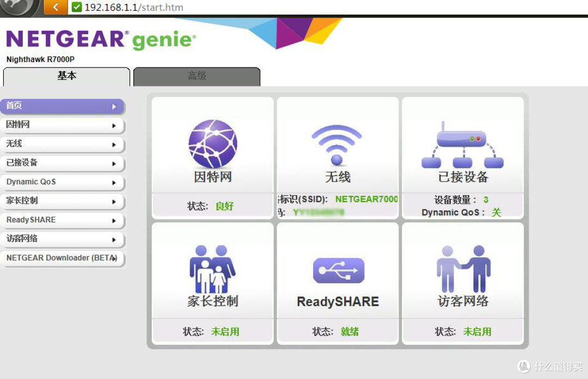The width and height of the screenshot is (588, 379).
Task: Click the 因特网 tile title
Action: (x=213, y=177)
